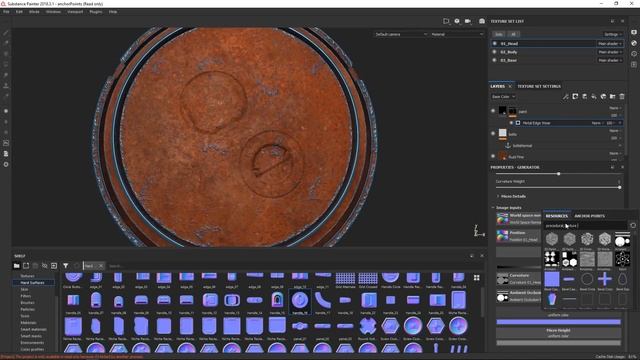Select Resources tab in popup
This screenshot has width=640, height=360.
pos(557,216)
